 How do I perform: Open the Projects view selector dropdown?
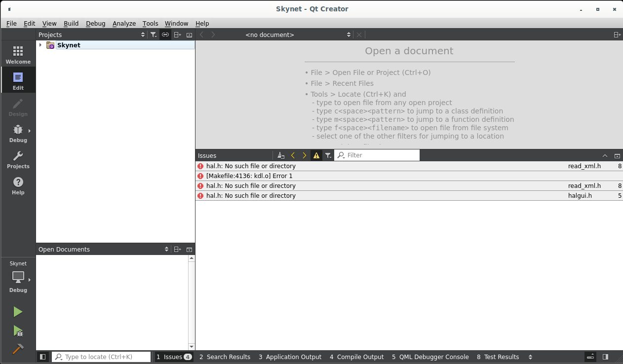click(x=92, y=35)
